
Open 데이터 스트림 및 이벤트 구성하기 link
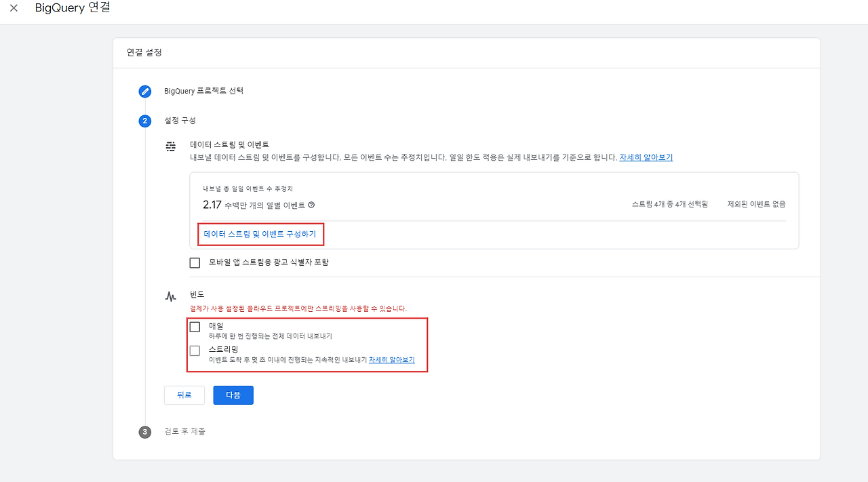click(x=260, y=234)
